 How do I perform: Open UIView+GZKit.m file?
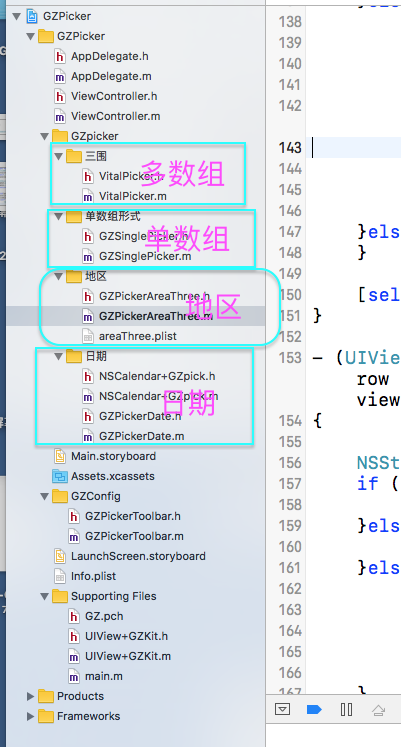128,656
